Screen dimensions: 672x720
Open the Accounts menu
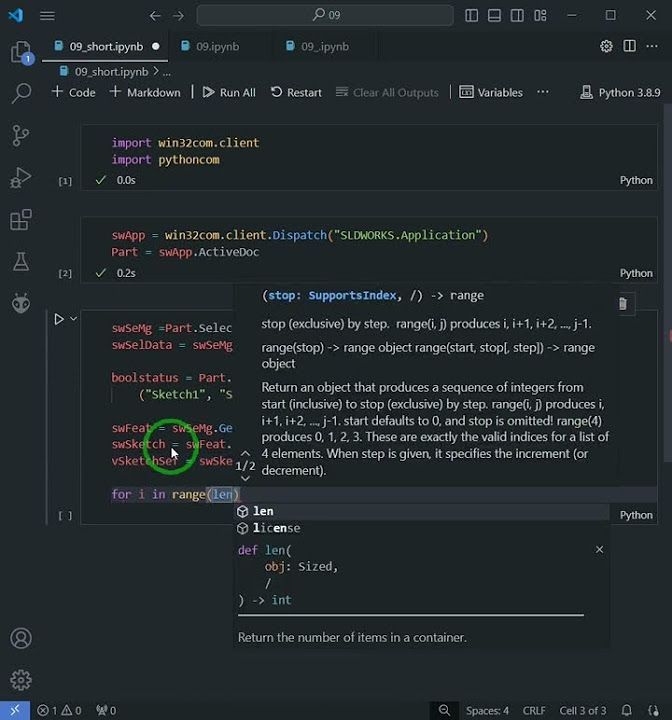21,638
